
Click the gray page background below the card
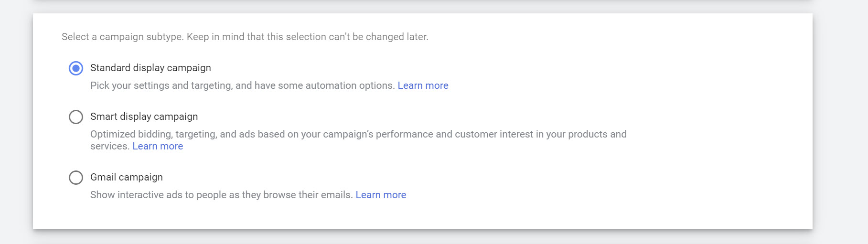(430, 237)
